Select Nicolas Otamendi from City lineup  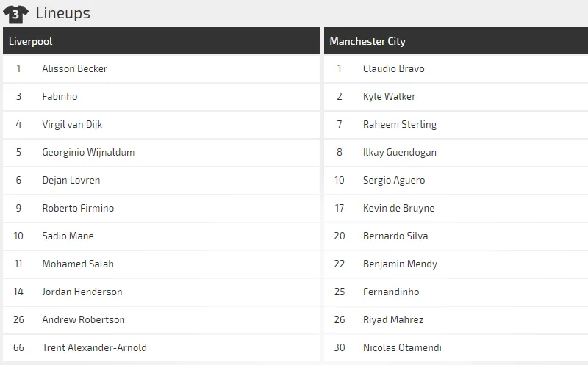click(x=402, y=347)
